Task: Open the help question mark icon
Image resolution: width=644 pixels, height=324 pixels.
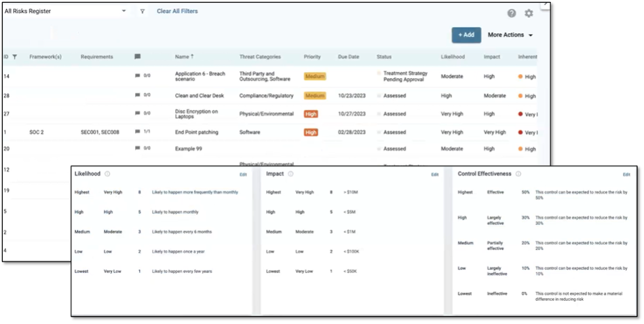Action: click(x=512, y=14)
